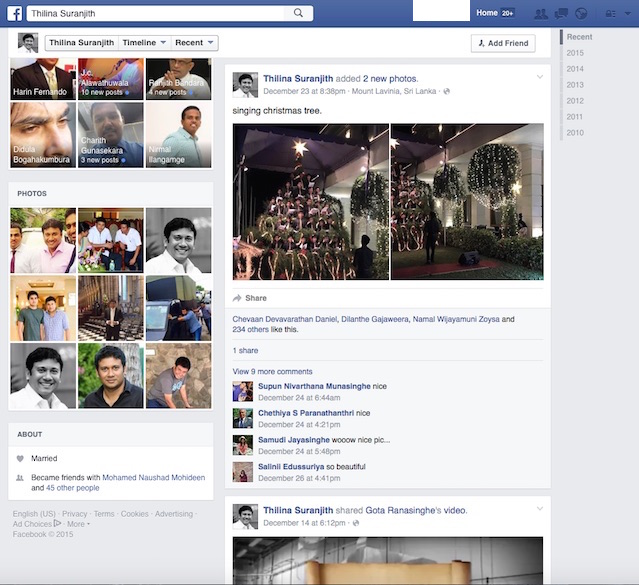Click the heart icon next to Married
Viewport: 639px width, 585px height.
[x=20, y=459]
